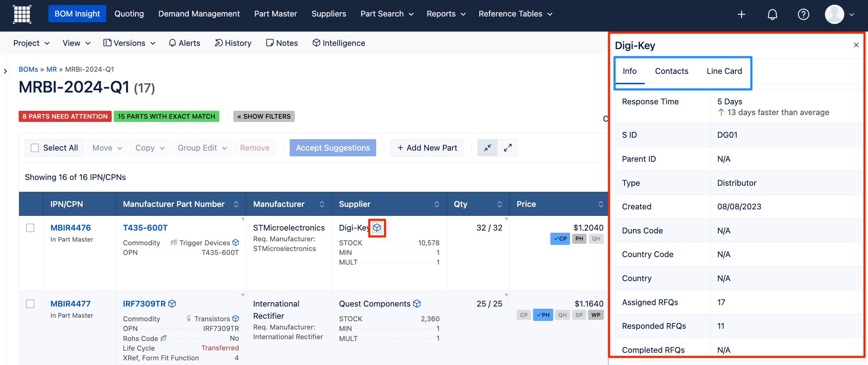
Task: Click the plus add icon in top bar
Action: click(x=741, y=14)
